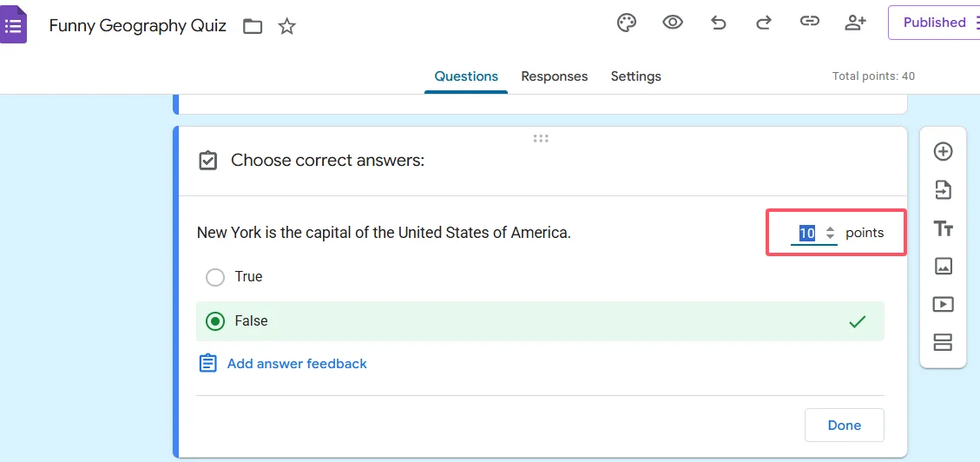Open the Published status dropdown button
980x462 pixels.
click(x=934, y=23)
